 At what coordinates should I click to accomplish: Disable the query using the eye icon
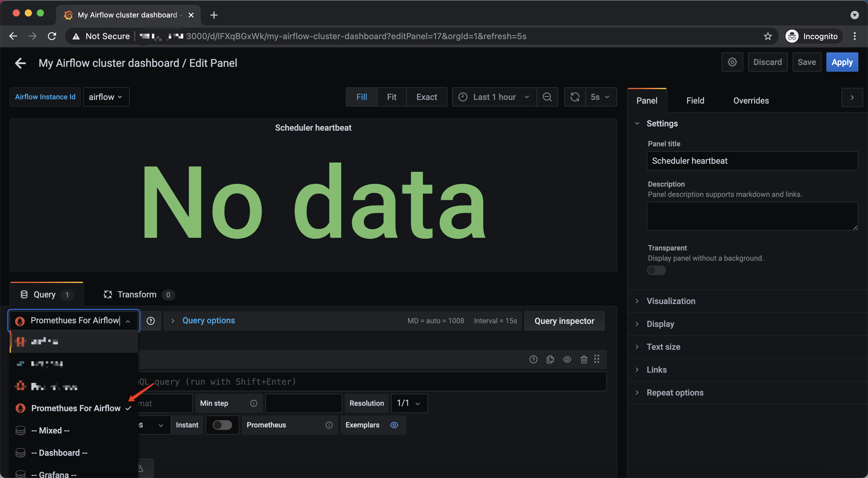[567, 359]
